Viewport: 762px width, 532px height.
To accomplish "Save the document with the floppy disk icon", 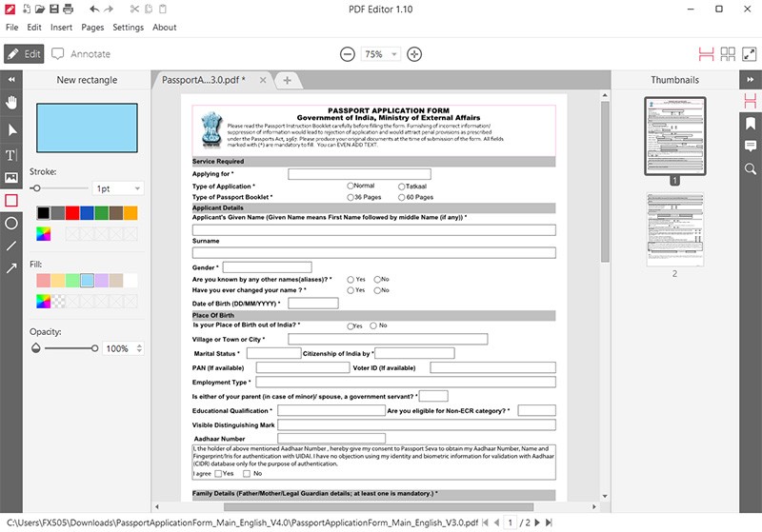I will (54, 9).
